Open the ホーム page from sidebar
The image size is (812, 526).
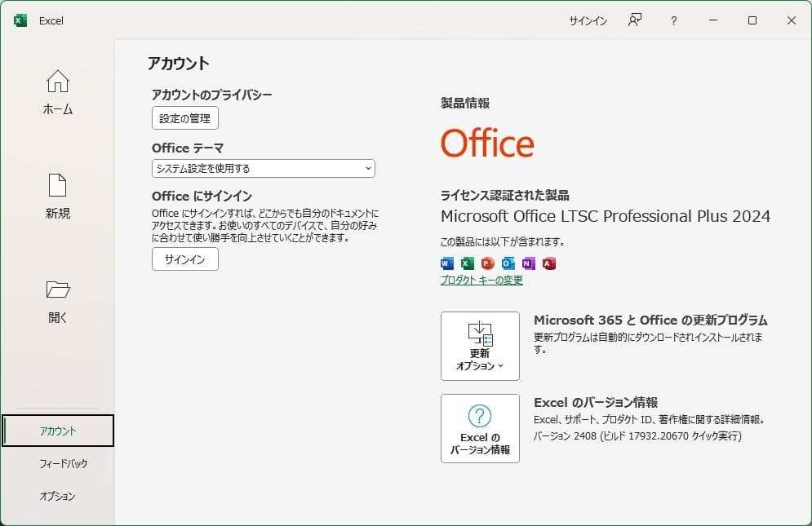click(57, 93)
